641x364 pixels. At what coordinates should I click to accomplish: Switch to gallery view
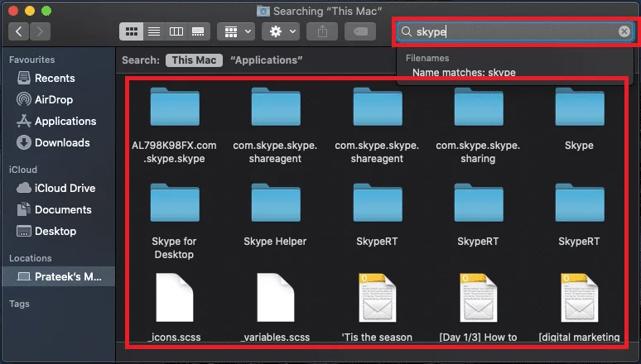pyautogui.click(x=198, y=31)
